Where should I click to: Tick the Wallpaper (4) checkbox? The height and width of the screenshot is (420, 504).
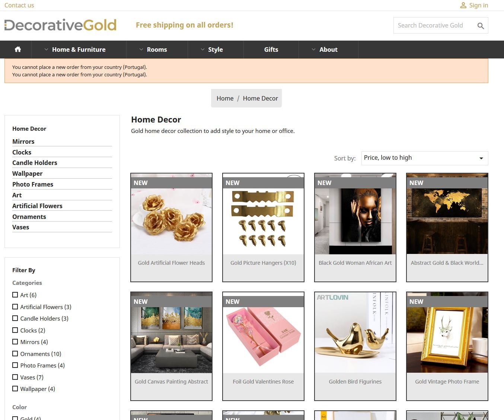click(15, 389)
